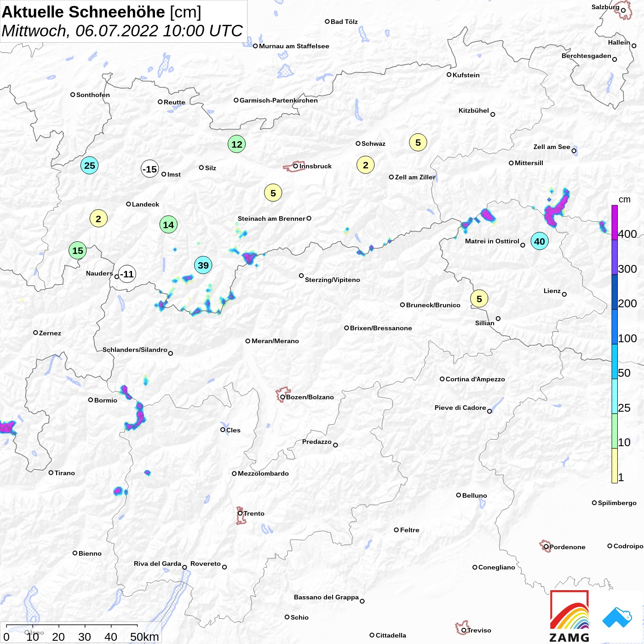The width and height of the screenshot is (644, 644).
Task: Click the 'cm' unit label above the legend
Action: pos(625,200)
